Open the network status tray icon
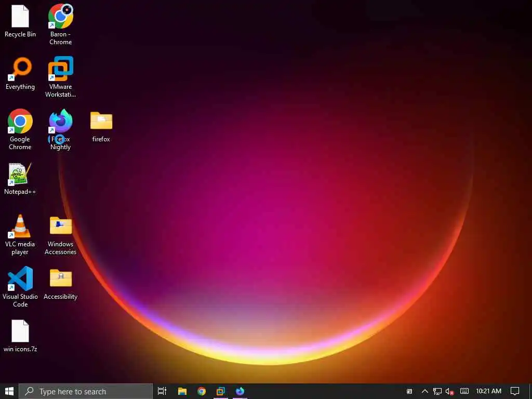The image size is (532, 399). point(437,391)
